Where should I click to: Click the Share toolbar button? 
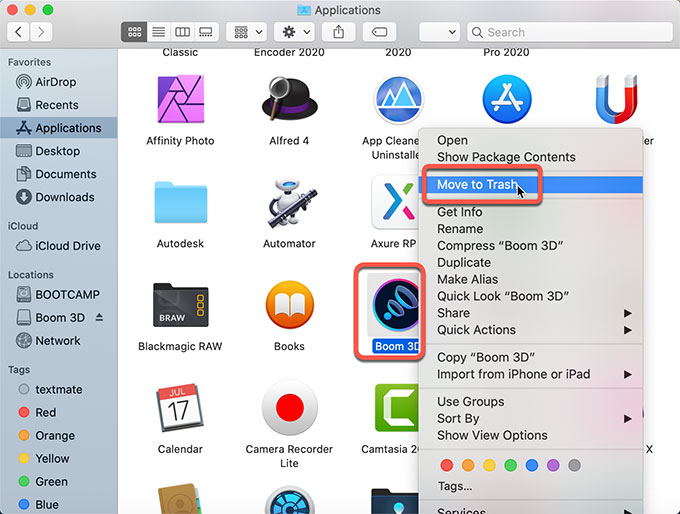point(339,32)
